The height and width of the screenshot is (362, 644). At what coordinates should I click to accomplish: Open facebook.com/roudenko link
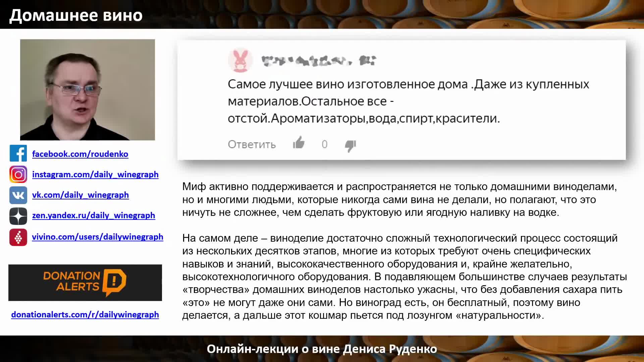[80, 154]
